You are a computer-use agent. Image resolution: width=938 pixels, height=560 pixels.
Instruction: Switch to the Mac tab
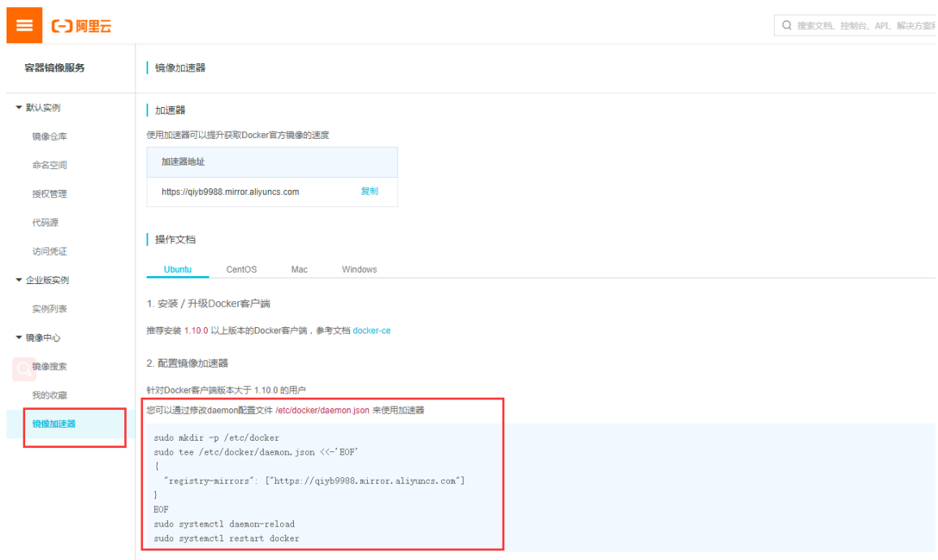click(299, 269)
